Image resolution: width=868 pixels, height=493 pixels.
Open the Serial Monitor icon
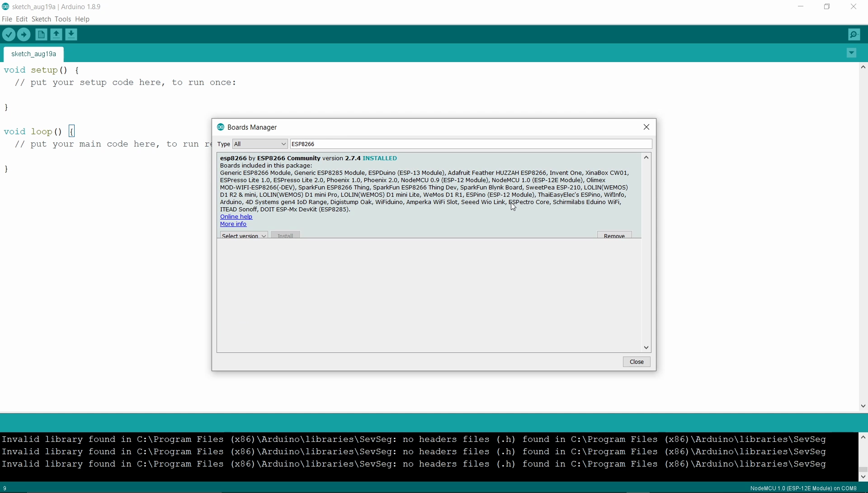854,35
